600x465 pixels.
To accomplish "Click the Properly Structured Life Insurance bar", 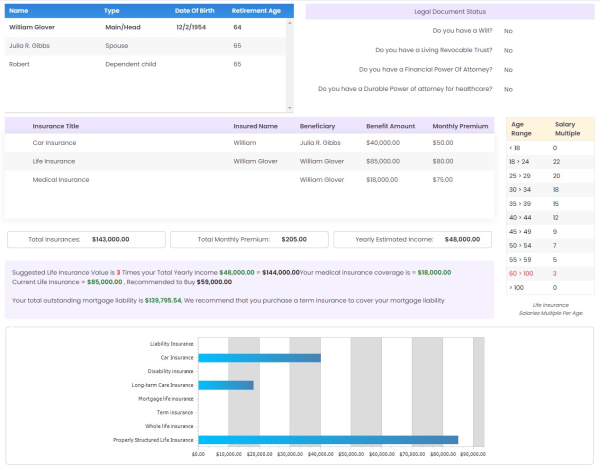I will point(328,439).
